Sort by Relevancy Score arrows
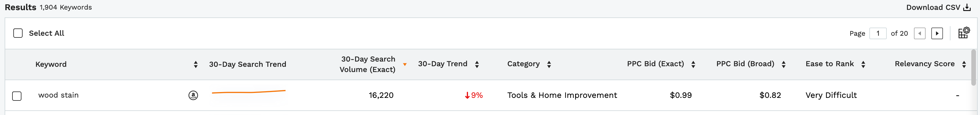Image resolution: width=980 pixels, height=115 pixels. tap(964, 64)
